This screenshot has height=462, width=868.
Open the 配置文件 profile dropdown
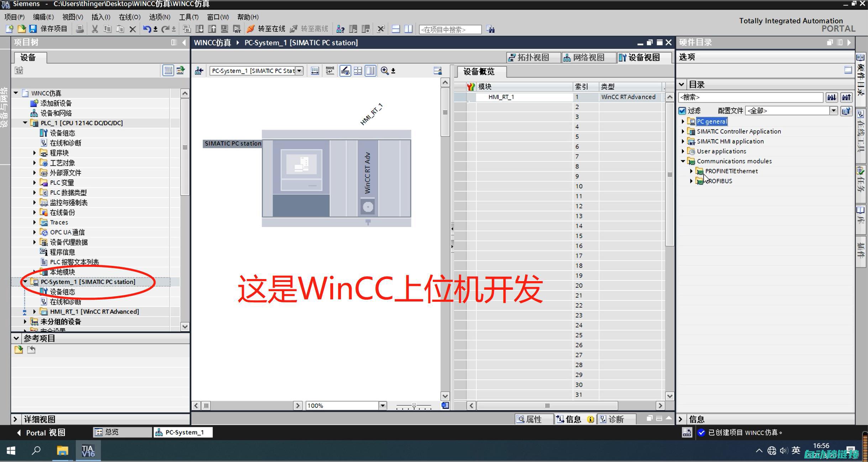(833, 111)
